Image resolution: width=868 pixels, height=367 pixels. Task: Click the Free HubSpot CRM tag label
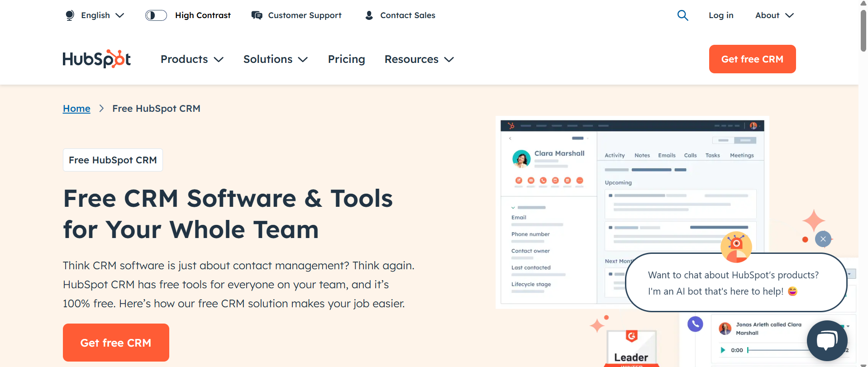click(113, 160)
